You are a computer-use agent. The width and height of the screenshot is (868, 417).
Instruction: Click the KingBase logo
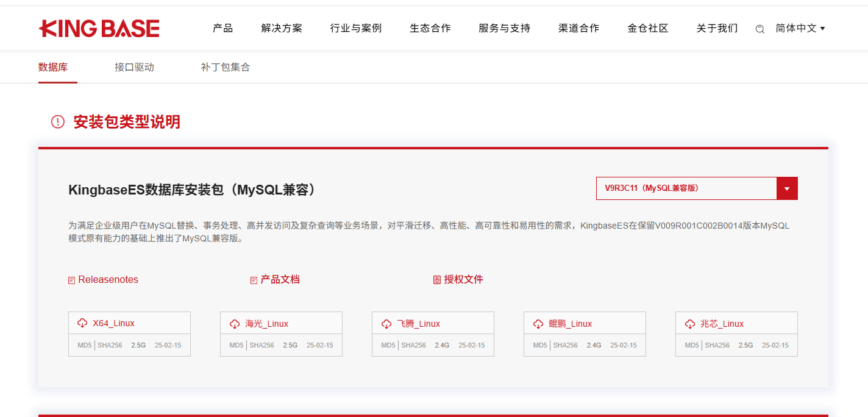click(x=99, y=28)
